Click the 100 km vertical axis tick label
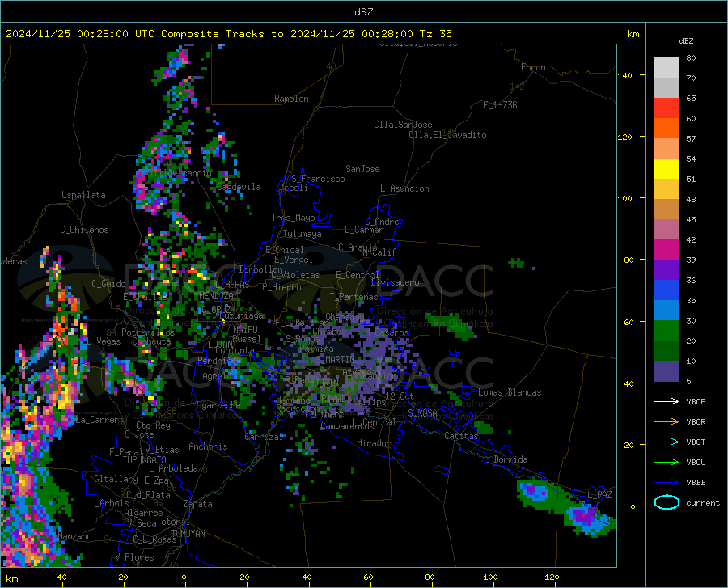Viewport: 728px width, 588px height. click(624, 198)
